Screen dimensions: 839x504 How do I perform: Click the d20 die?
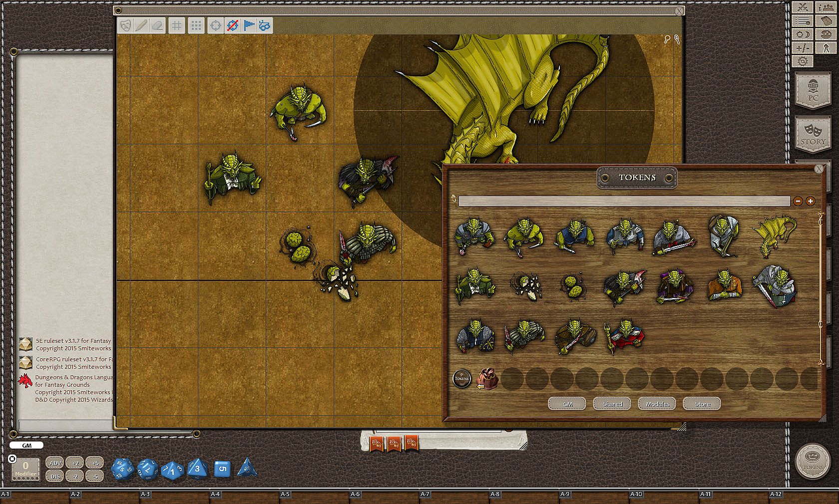[122, 470]
